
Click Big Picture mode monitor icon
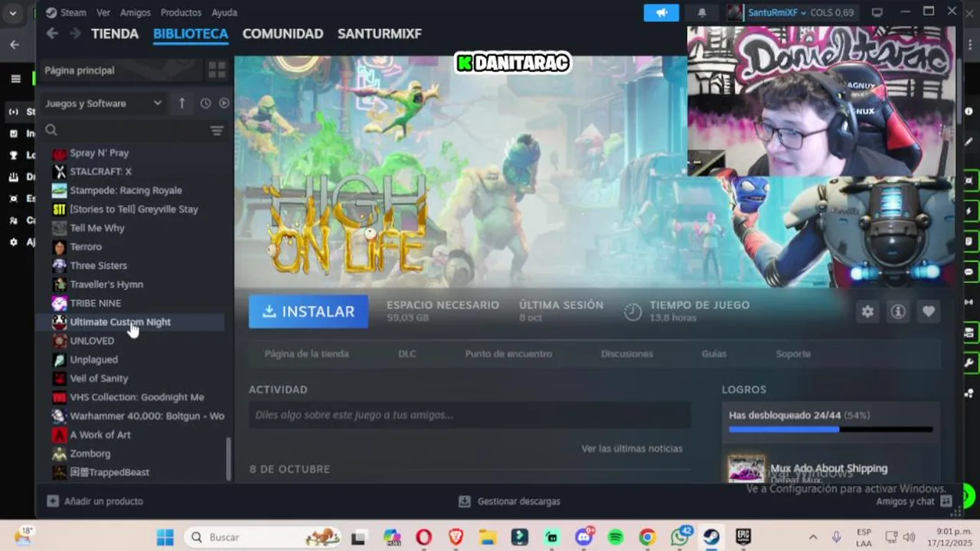tap(877, 12)
